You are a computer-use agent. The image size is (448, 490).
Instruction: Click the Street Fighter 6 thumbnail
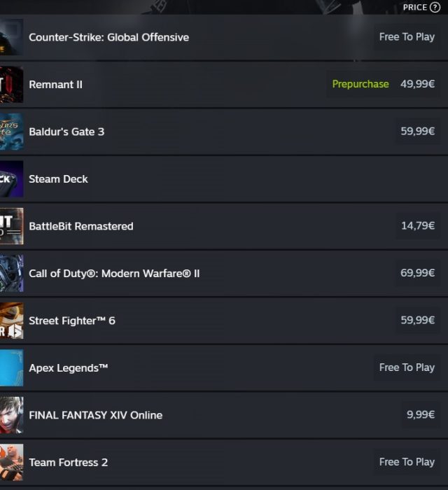pyautogui.click(x=12, y=321)
